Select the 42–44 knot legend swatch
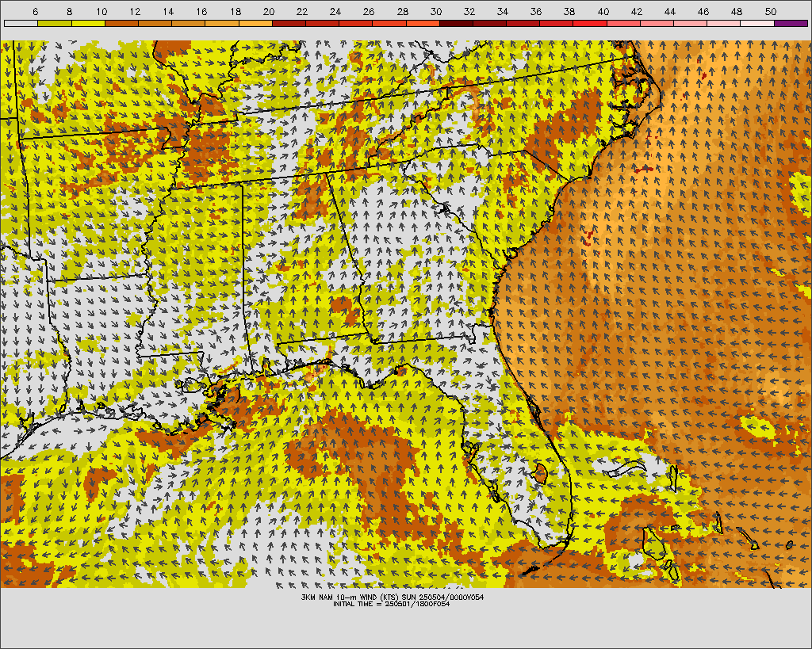812x649 pixels. [657, 23]
